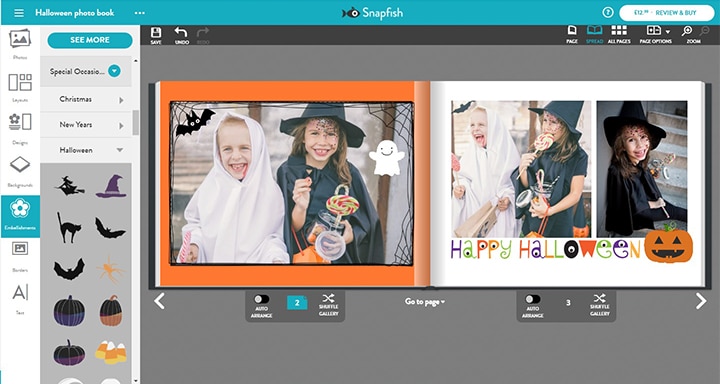Expand the Christmas category
720x384 pixels.
coord(86,99)
